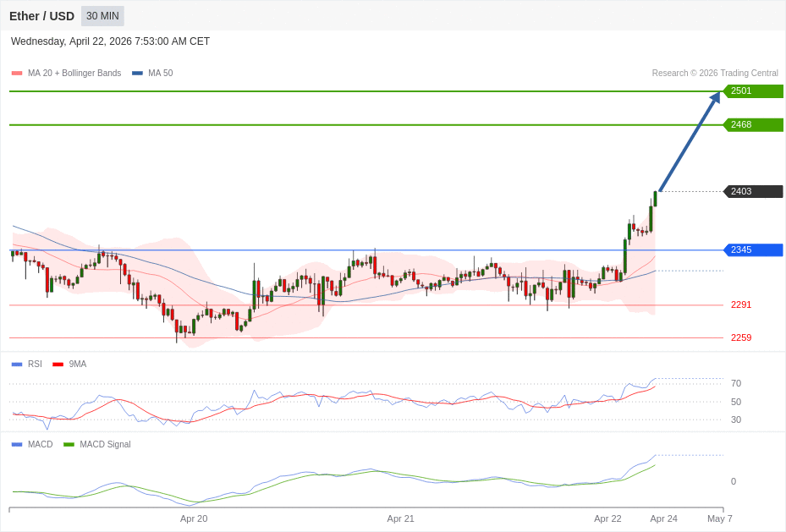Viewport: 786px width, 532px height.
Task: Click the 2501 green price tag
Action: click(x=752, y=91)
